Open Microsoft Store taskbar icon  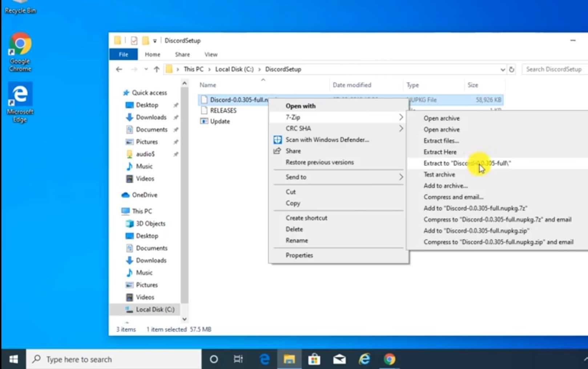314,359
